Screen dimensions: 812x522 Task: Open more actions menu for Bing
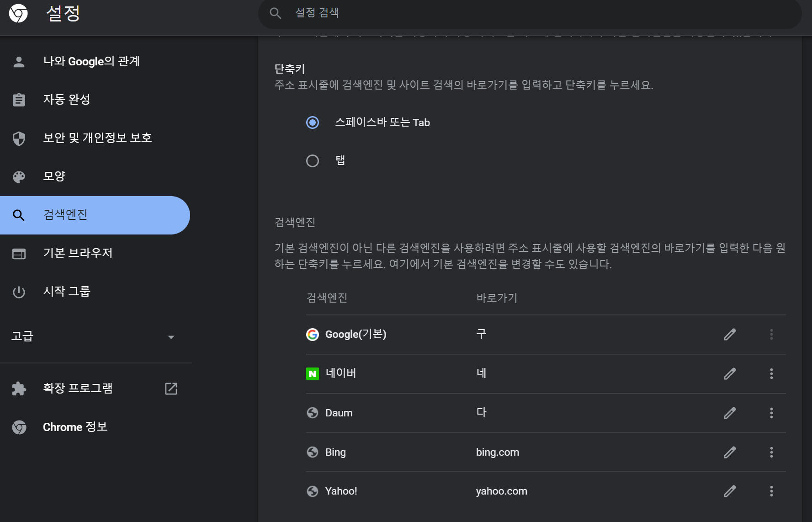[771, 453]
